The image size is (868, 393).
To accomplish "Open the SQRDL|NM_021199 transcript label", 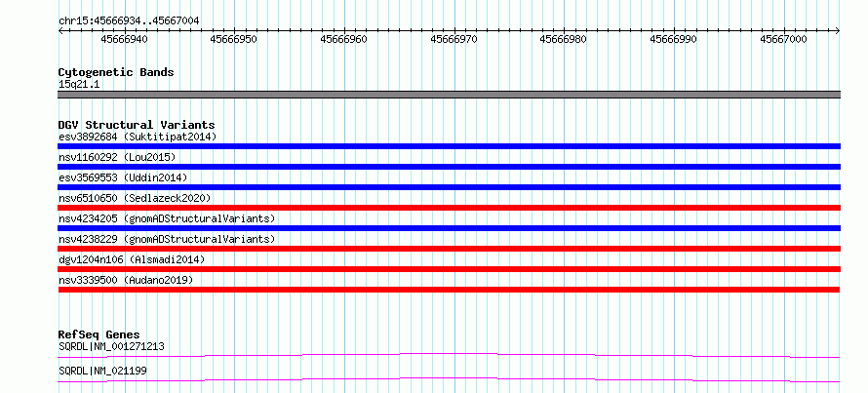I will coord(102,371).
